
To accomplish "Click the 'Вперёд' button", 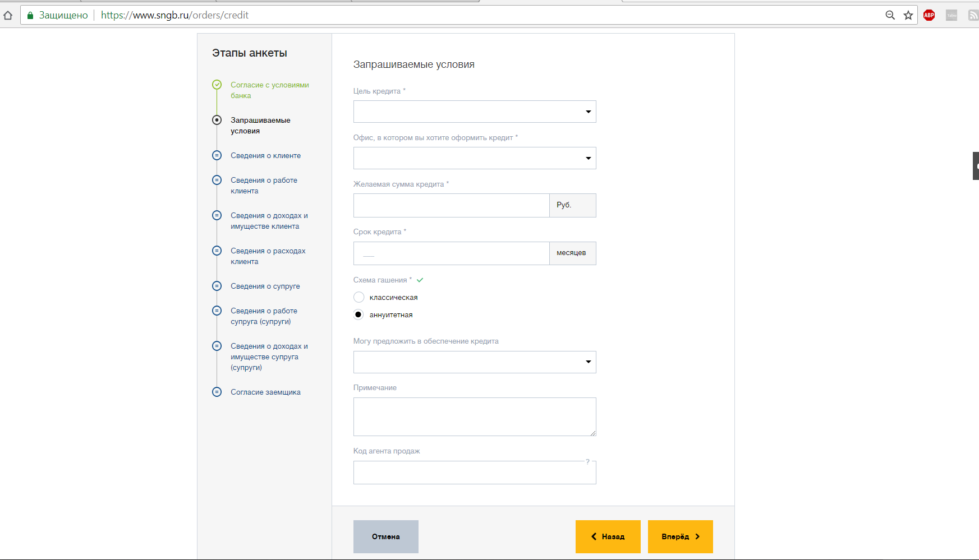I will [680, 536].
